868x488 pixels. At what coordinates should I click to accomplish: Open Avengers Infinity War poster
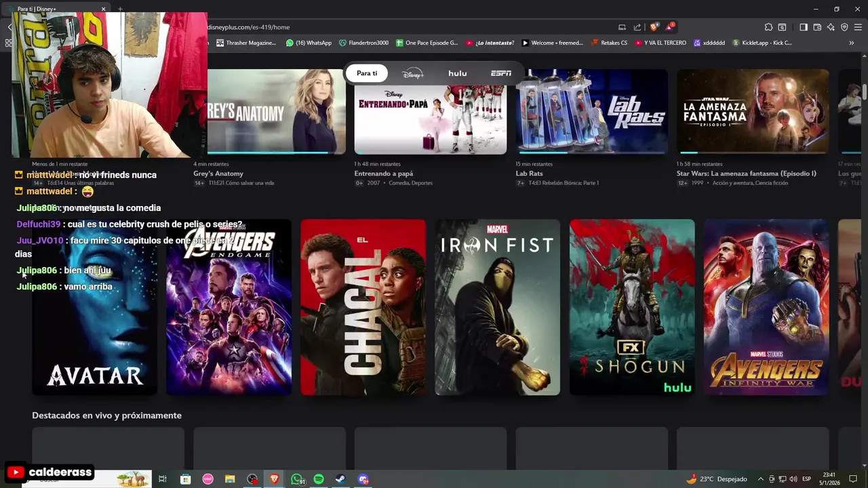[x=766, y=307]
